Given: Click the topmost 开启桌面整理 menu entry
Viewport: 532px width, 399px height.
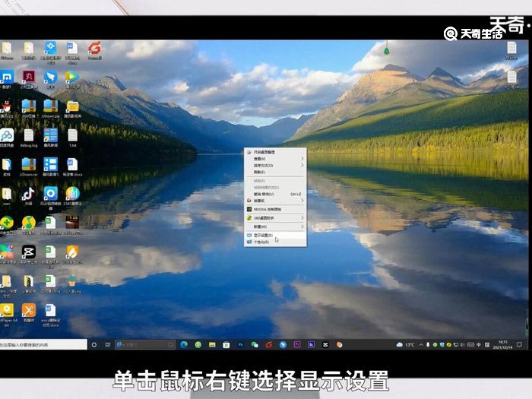Looking at the screenshot, I should (x=275, y=152).
